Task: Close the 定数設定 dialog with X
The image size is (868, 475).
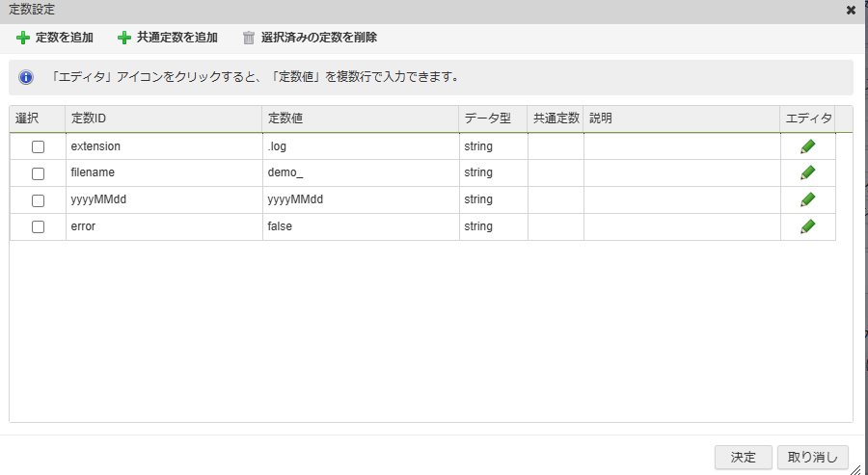Action: (x=851, y=10)
